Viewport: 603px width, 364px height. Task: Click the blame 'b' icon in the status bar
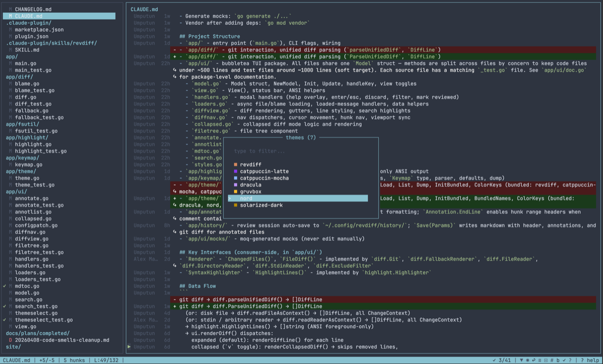[x=558, y=360]
